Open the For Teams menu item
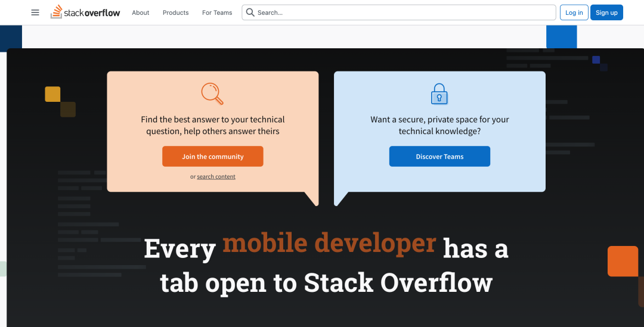The height and width of the screenshot is (327, 644). (217, 13)
